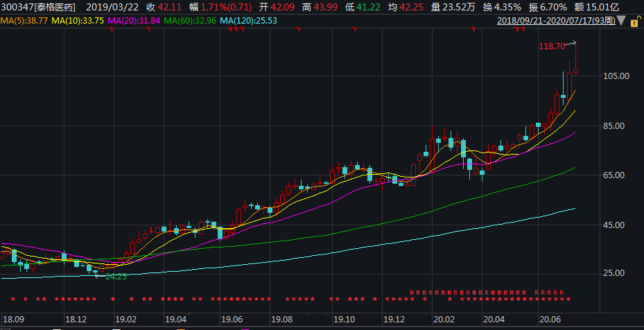Click the 118.70 highest price marker
The image size is (644, 330).
pyautogui.click(x=552, y=46)
